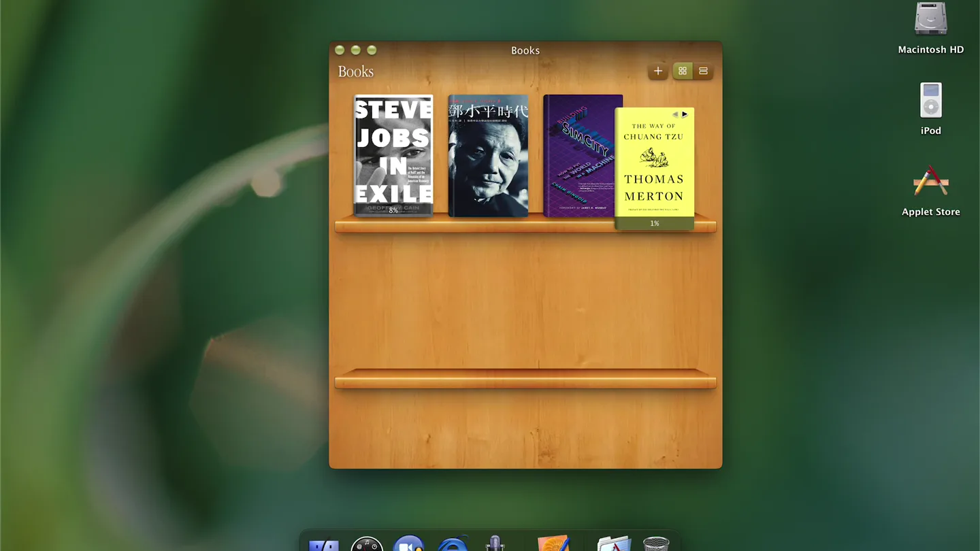The width and height of the screenshot is (980, 551).
Task: Close the Books window
Action: 340,50
